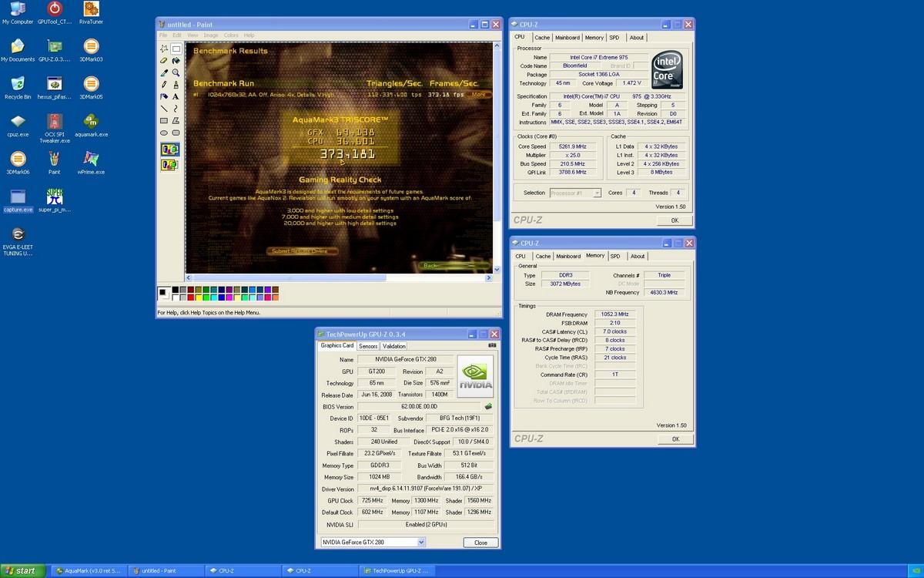This screenshot has width=924, height=578.
Task: Switch to AquaMark in the taskbar
Action: [89, 571]
